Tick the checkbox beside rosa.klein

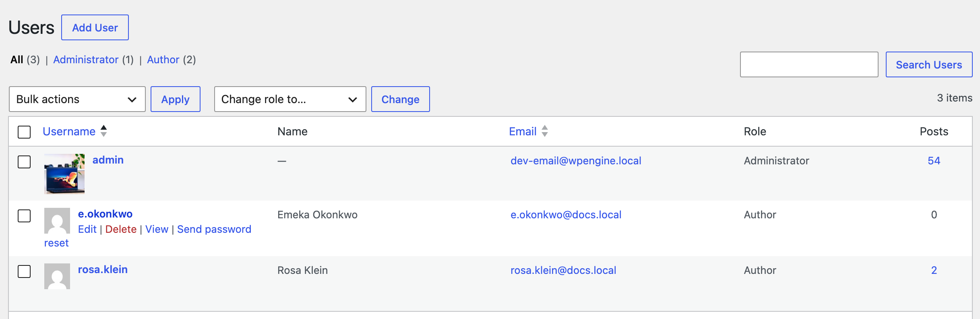24,271
